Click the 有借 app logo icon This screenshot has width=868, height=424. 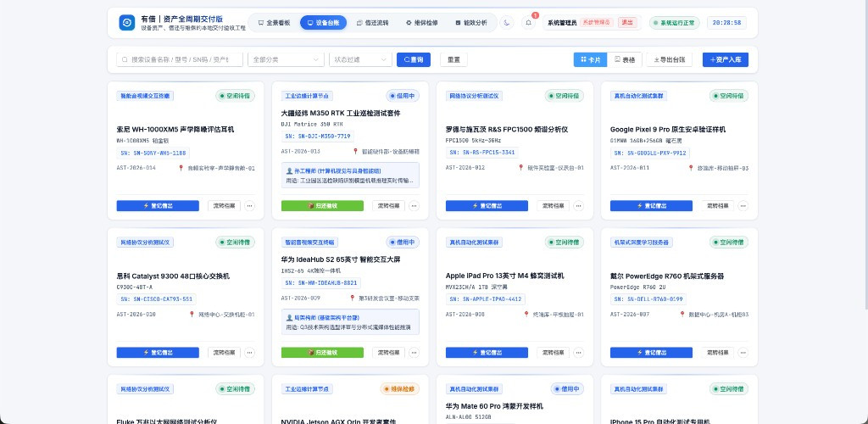[x=127, y=23]
